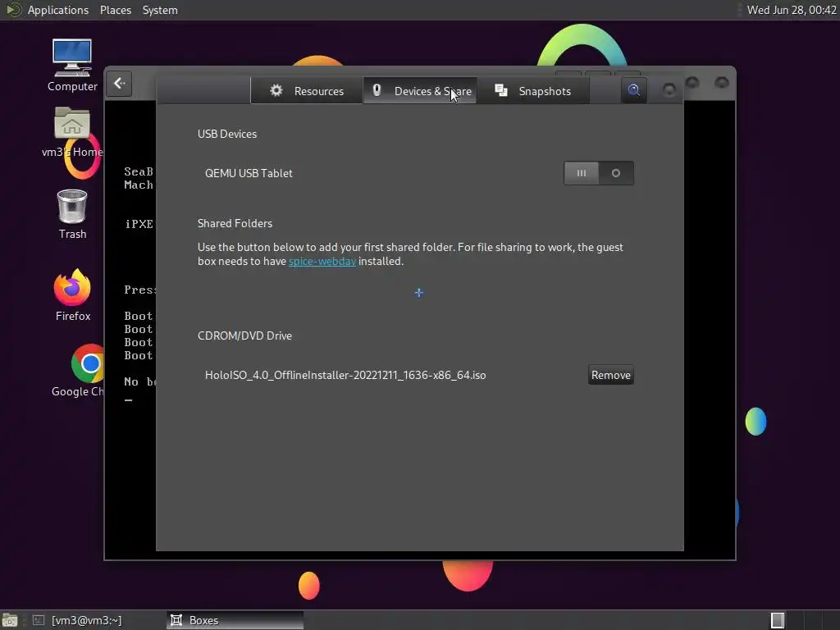Select the HoloISO iso file name
The width and height of the screenshot is (840, 630).
point(345,375)
